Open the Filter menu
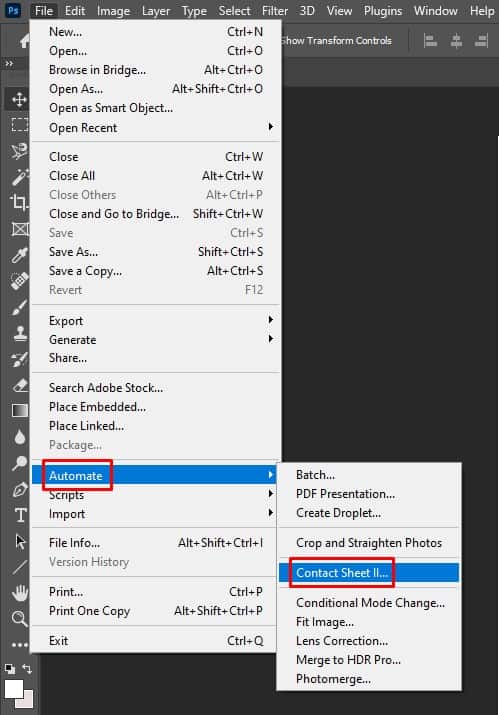Screen dimensions: 499x715 275,10
